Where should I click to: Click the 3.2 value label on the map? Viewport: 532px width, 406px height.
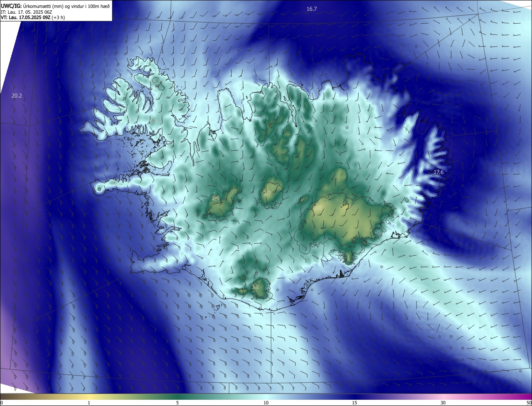(x=256, y=286)
